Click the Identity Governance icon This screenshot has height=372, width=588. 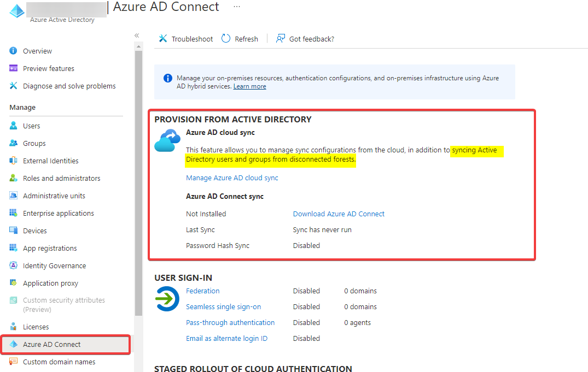[x=13, y=265]
